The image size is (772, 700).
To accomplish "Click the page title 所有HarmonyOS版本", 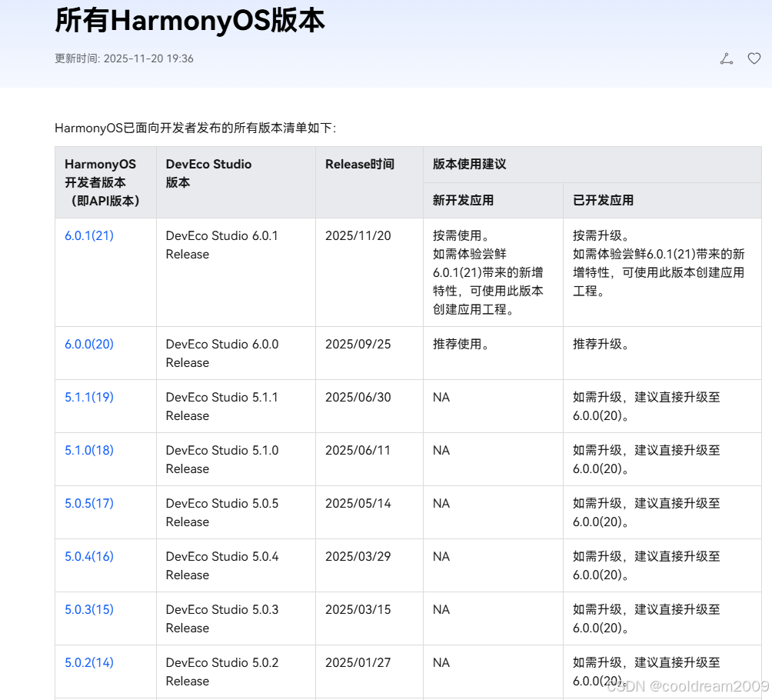I will click(190, 21).
